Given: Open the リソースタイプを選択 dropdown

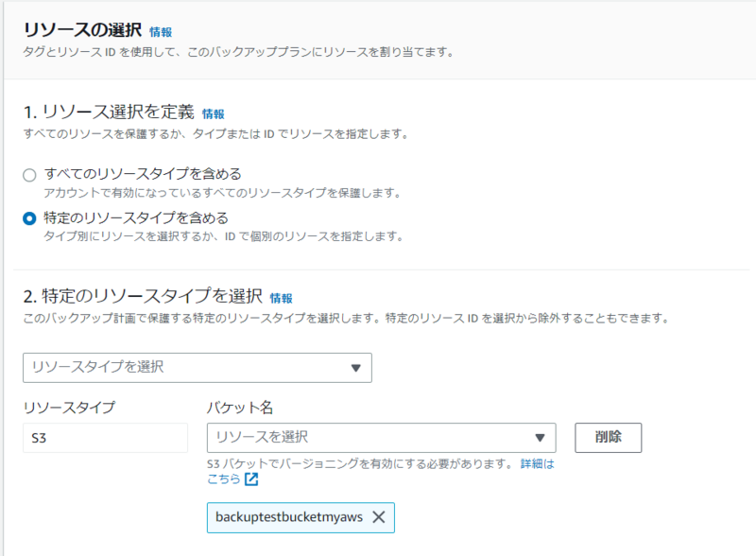Looking at the screenshot, I should click(198, 368).
